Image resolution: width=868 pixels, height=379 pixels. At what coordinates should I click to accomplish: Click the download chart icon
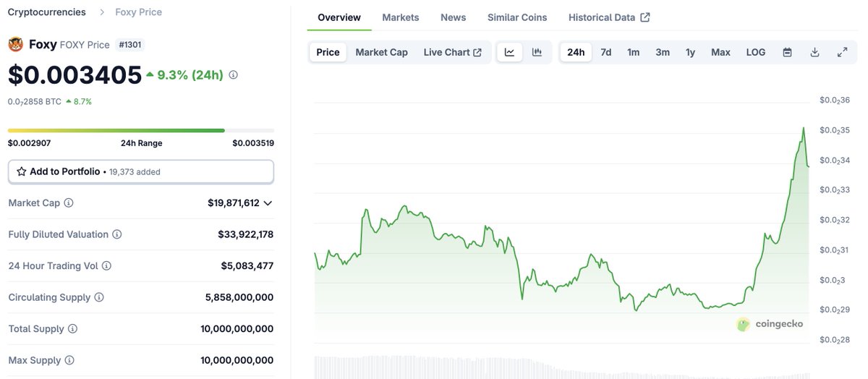click(x=815, y=52)
